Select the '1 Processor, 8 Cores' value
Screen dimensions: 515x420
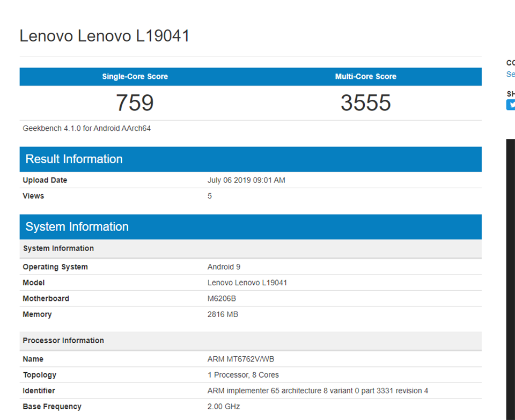tap(244, 375)
